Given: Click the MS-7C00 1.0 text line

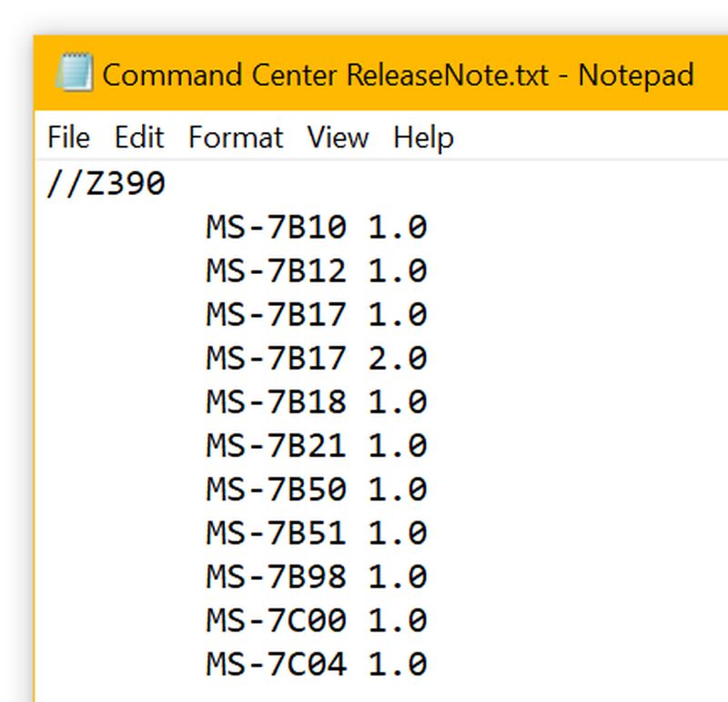Looking at the screenshot, I should tap(317, 620).
